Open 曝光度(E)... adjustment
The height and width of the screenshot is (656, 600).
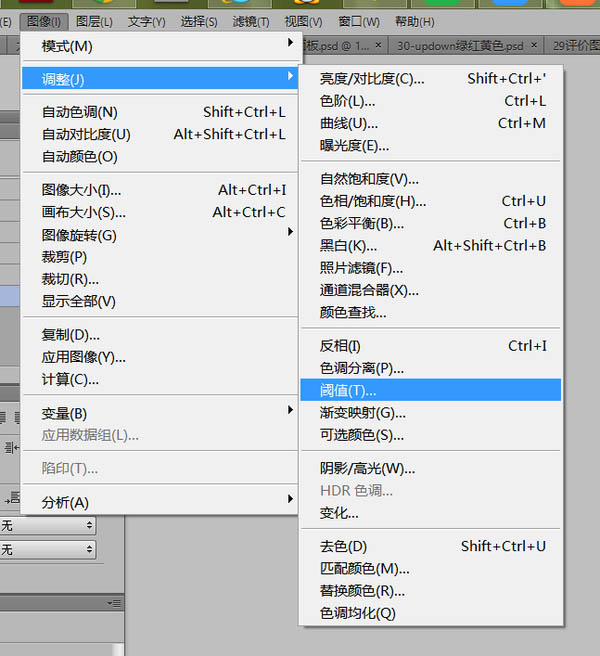coord(431,146)
